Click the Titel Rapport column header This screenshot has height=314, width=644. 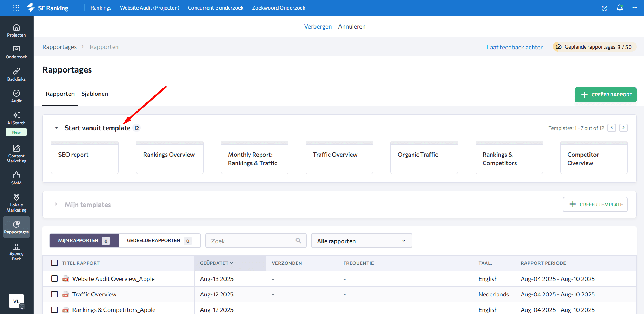(81, 263)
